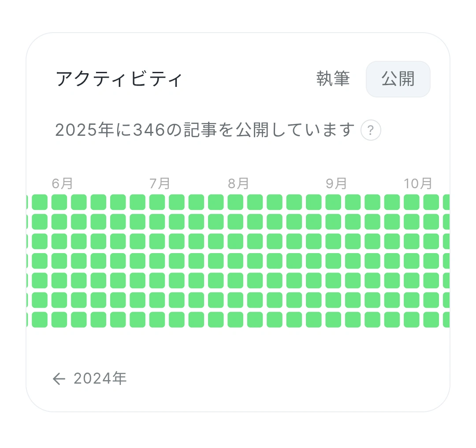This screenshot has width=476, height=448.
Task: Click the 2025年に346の記事 summary text
Action: [205, 131]
